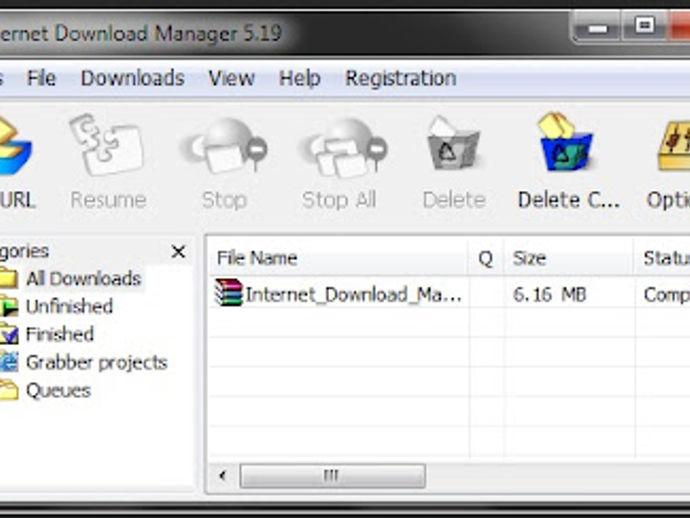
Task: Sort by Size column header
Action: tap(568, 258)
